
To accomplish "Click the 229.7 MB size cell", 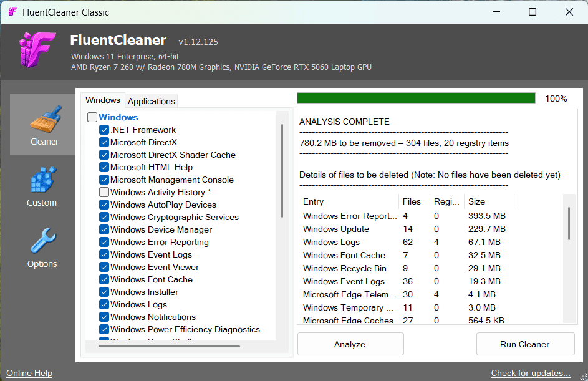I will click(487, 229).
